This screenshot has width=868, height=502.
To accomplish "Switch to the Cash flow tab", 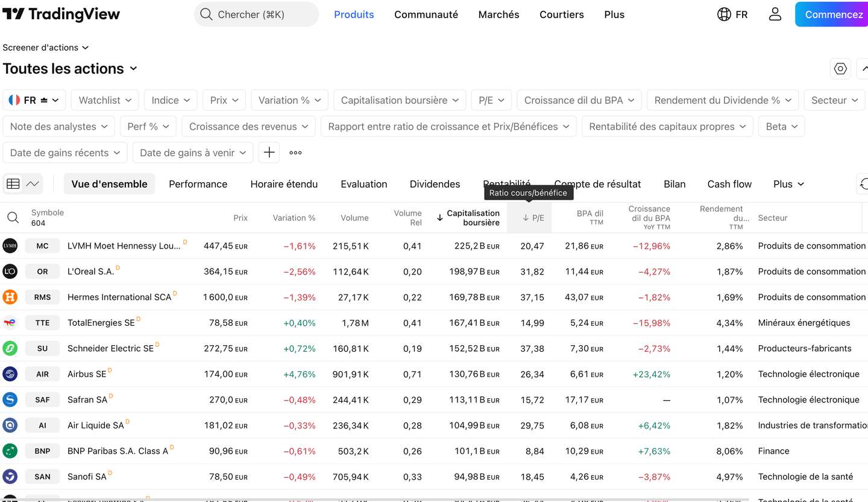I will pyautogui.click(x=729, y=184).
